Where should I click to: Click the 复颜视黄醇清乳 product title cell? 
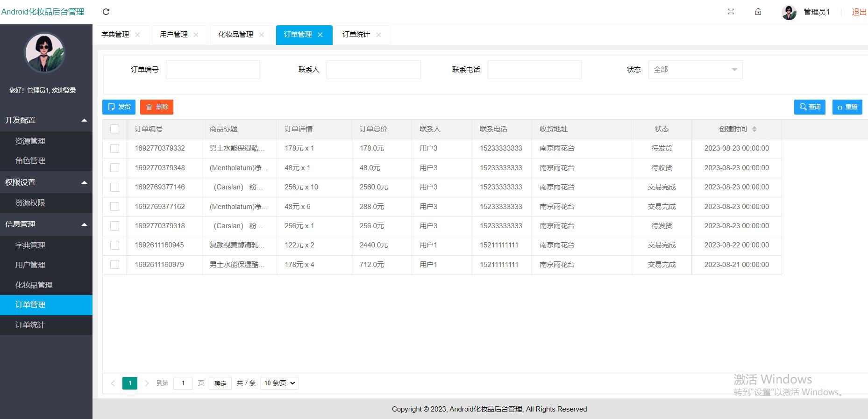(239, 245)
